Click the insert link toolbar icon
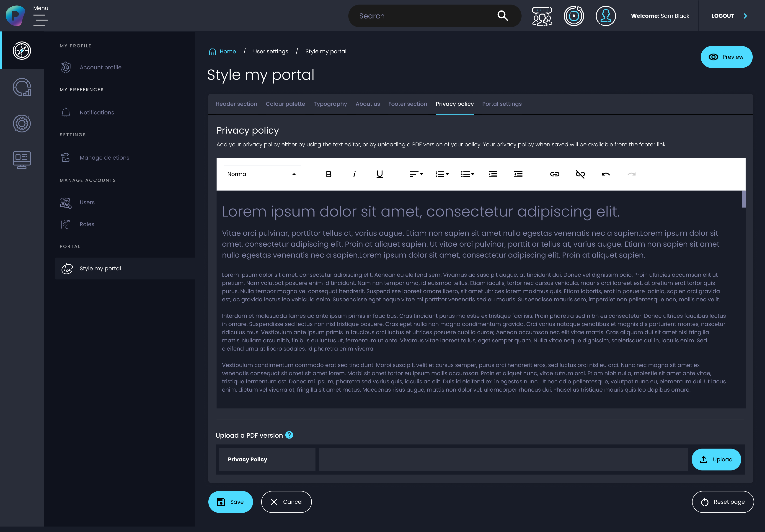765x532 pixels. click(554, 174)
